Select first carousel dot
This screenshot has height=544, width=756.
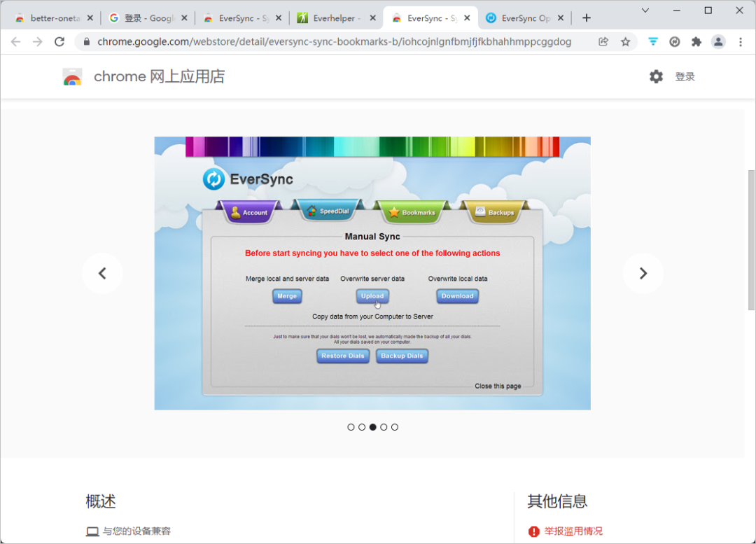tap(351, 427)
